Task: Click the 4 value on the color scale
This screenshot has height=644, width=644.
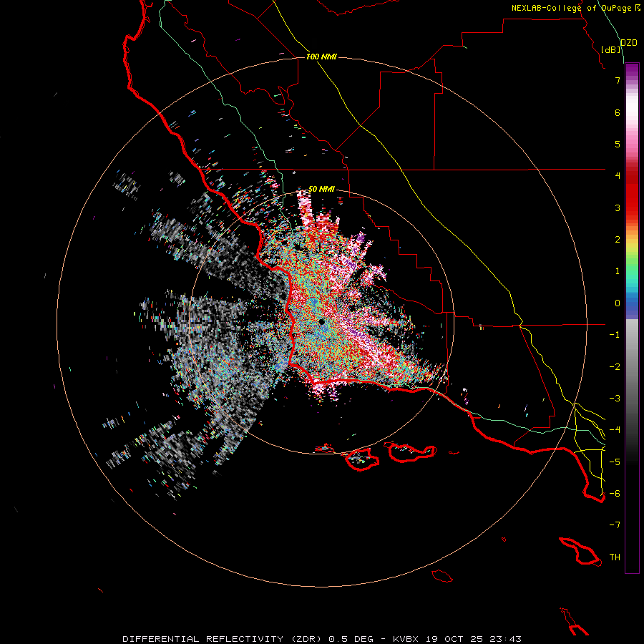Action: click(x=618, y=176)
